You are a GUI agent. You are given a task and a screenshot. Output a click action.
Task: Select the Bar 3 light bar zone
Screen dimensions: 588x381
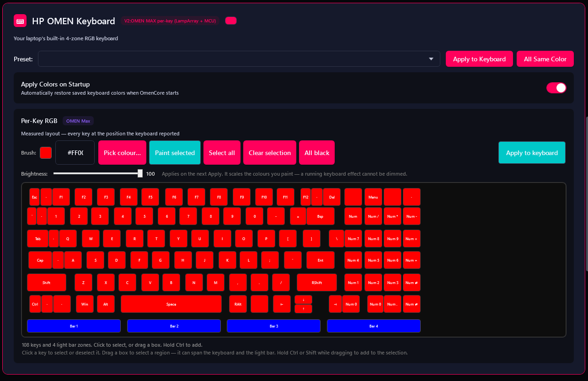coord(273,326)
